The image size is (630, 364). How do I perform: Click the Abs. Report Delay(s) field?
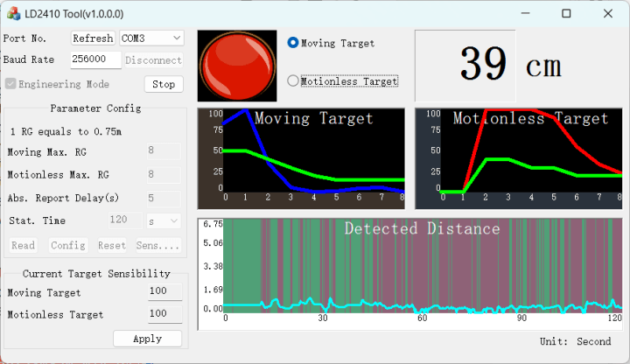[164, 198]
